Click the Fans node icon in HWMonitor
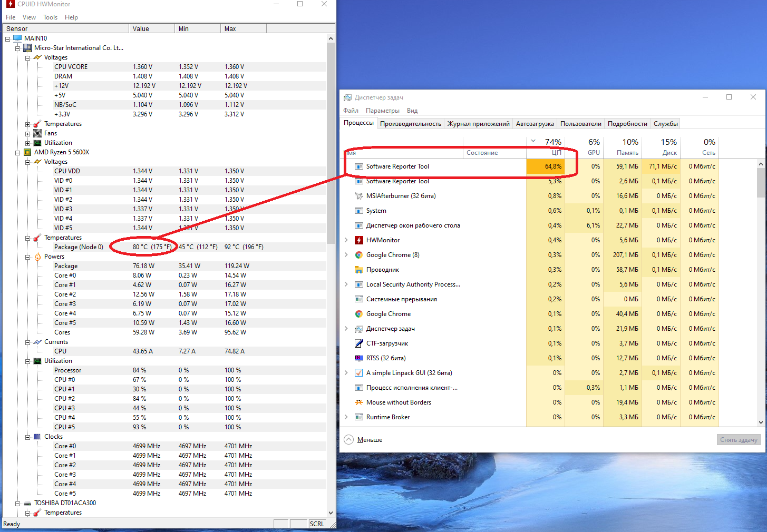The width and height of the screenshot is (767, 532). 37,133
